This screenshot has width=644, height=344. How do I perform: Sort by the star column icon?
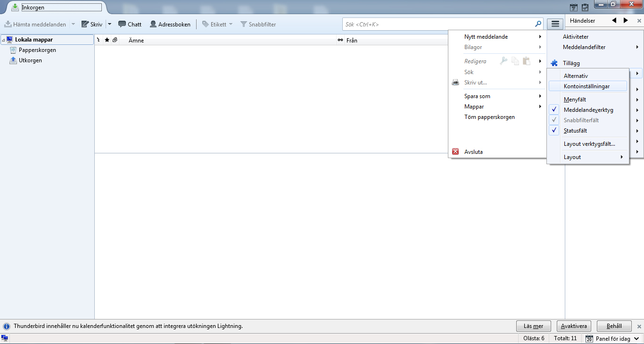pyautogui.click(x=107, y=40)
